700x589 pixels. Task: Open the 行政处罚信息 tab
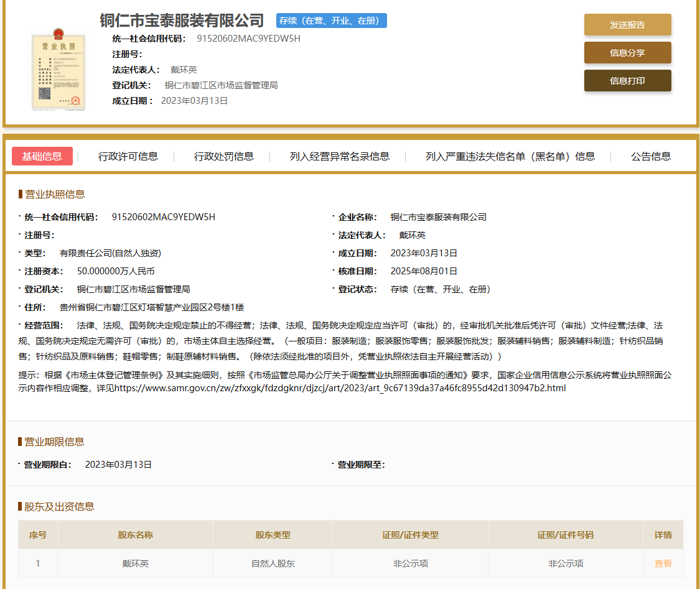pyautogui.click(x=223, y=156)
